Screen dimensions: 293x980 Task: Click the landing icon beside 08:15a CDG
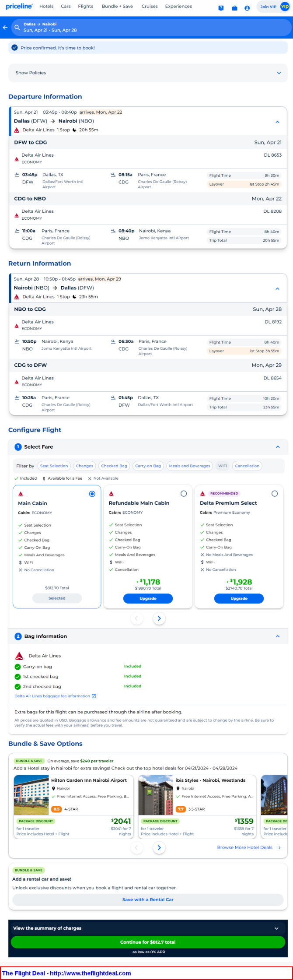[113, 175]
